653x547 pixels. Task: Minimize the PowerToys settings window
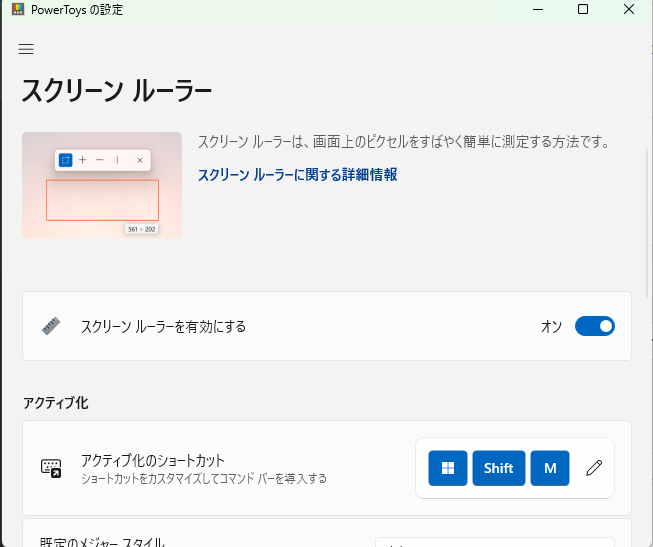pyautogui.click(x=538, y=9)
